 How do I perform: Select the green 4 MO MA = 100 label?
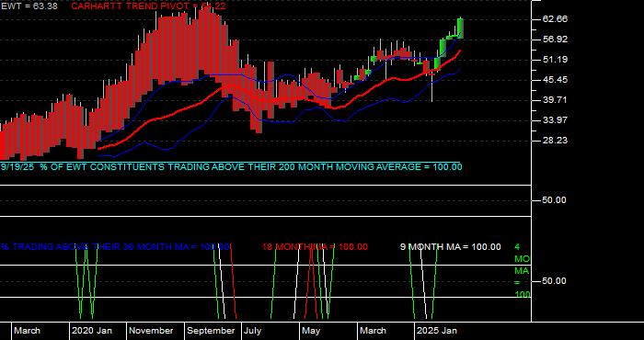pyautogui.click(x=522, y=271)
